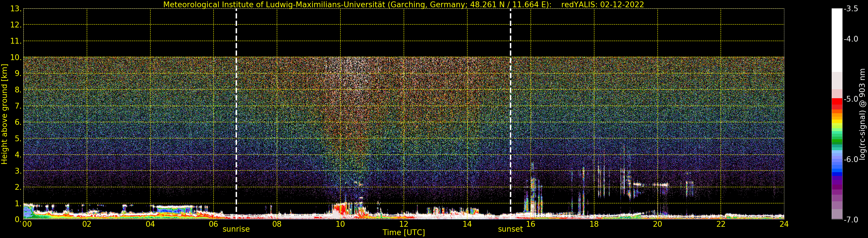Click the x-axis tick label '06'
Viewport: 868px width, 238px height.
pyautogui.click(x=214, y=224)
